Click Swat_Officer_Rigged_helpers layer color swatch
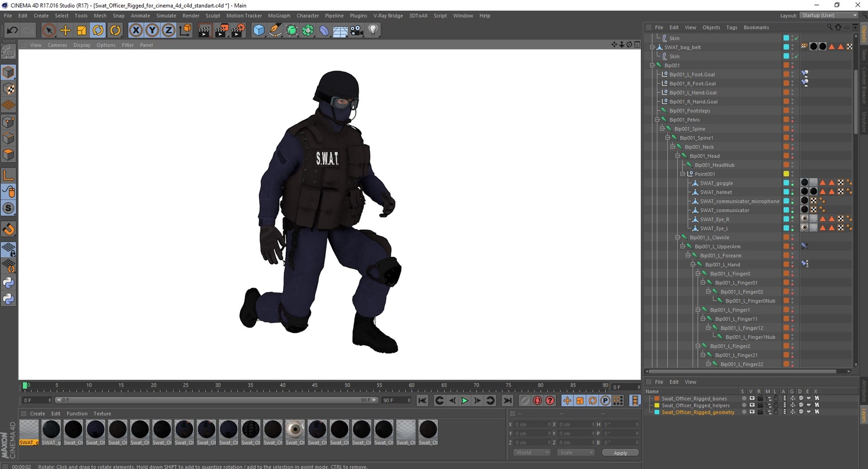The height and width of the screenshot is (469, 868). (x=657, y=405)
